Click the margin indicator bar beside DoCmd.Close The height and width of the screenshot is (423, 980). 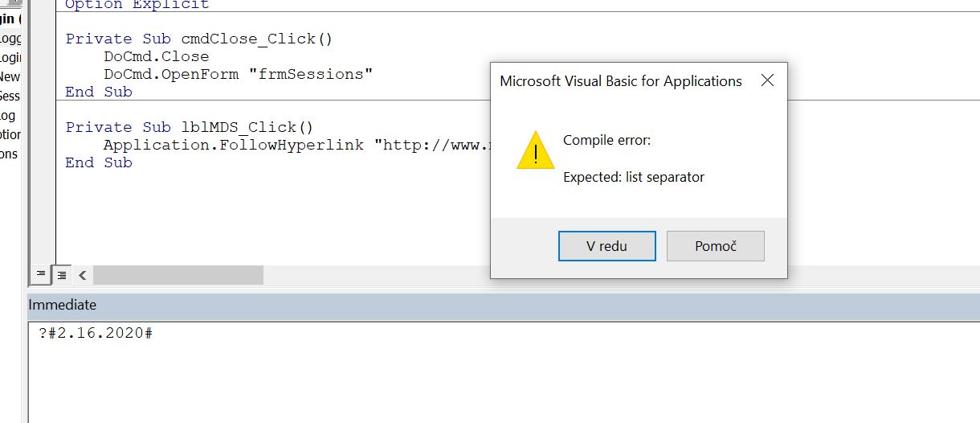tap(43, 56)
